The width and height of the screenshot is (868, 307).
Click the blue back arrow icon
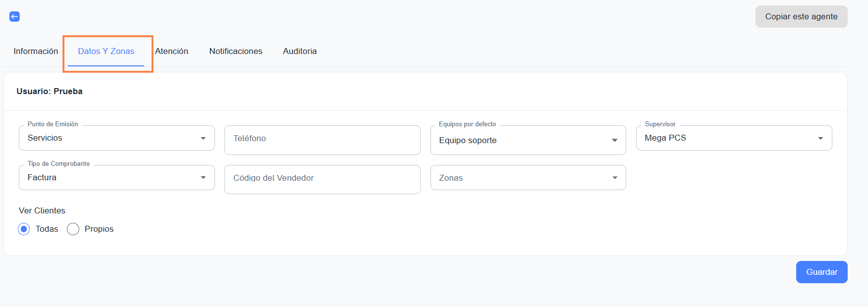15,17
